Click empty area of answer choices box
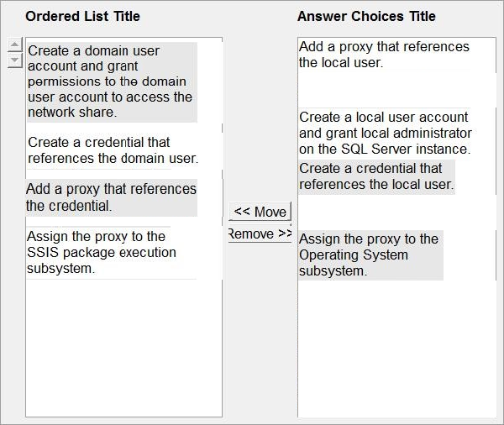 (397, 349)
